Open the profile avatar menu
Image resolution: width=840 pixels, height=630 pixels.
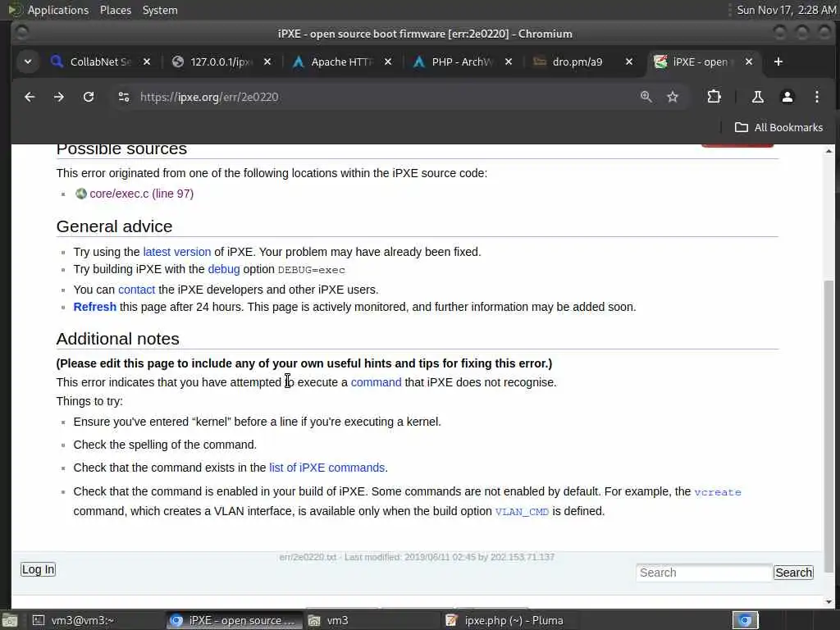pos(787,97)
